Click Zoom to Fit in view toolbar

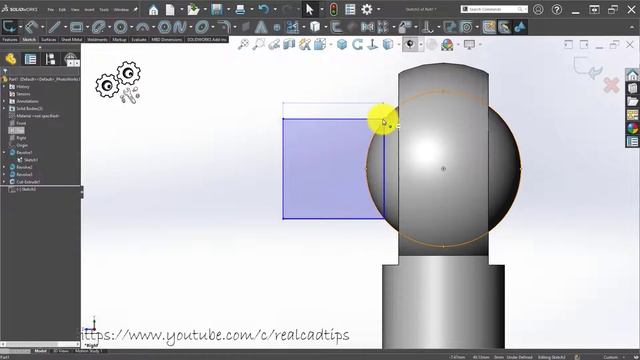point(243,44)
